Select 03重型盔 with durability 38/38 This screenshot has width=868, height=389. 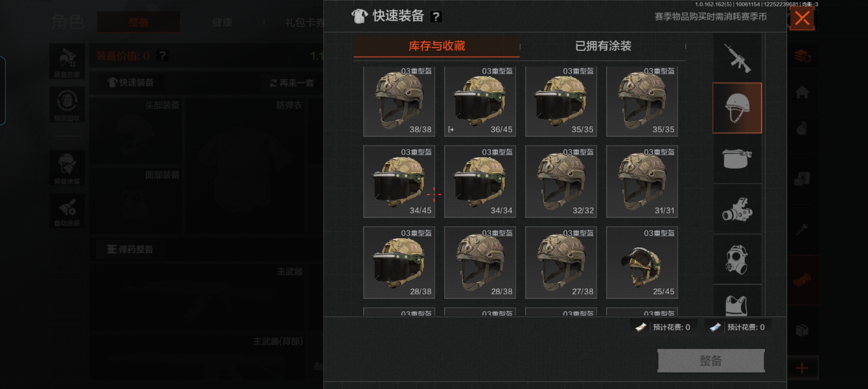(399, 101)
